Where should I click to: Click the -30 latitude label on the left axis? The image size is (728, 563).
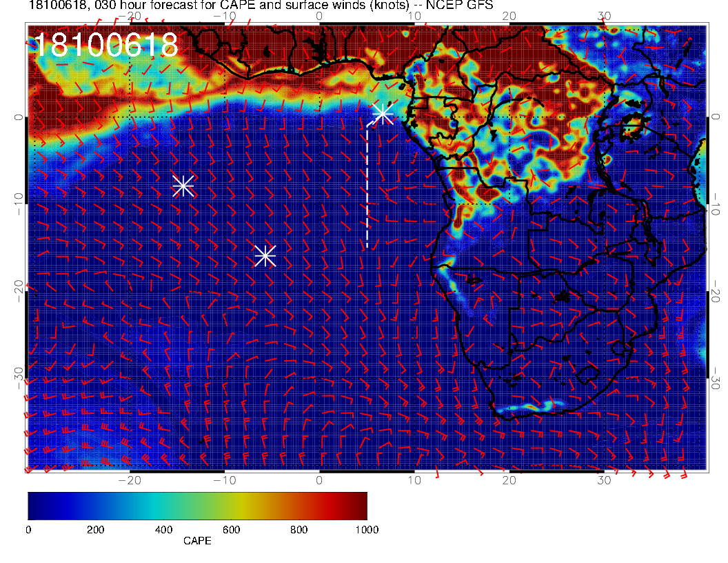pos(18,378)
